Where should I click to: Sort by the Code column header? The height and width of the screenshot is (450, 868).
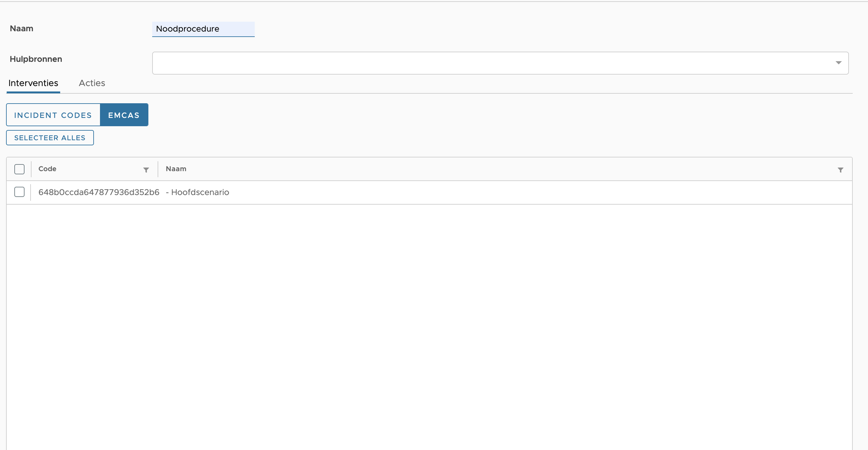click(x=47, y=169)
